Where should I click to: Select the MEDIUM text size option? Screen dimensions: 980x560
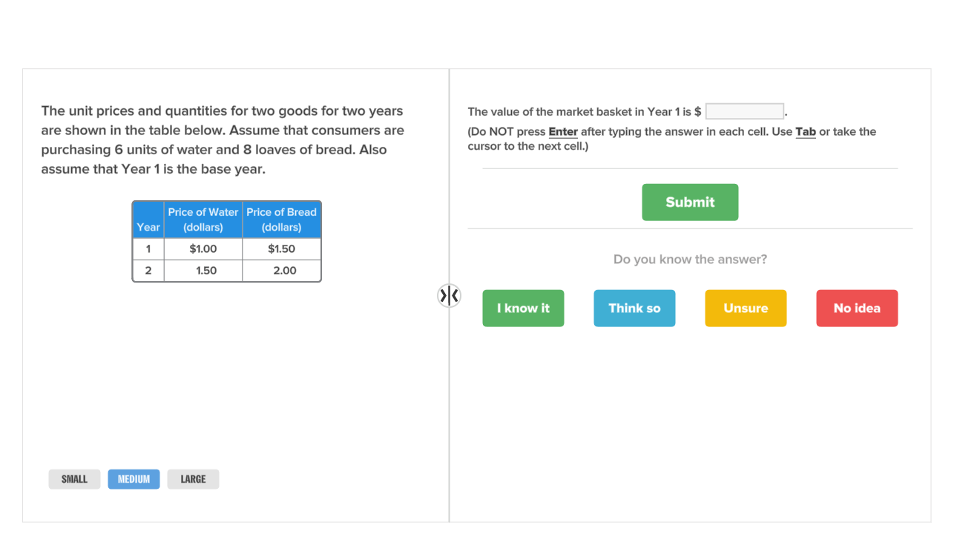point(134,478)
